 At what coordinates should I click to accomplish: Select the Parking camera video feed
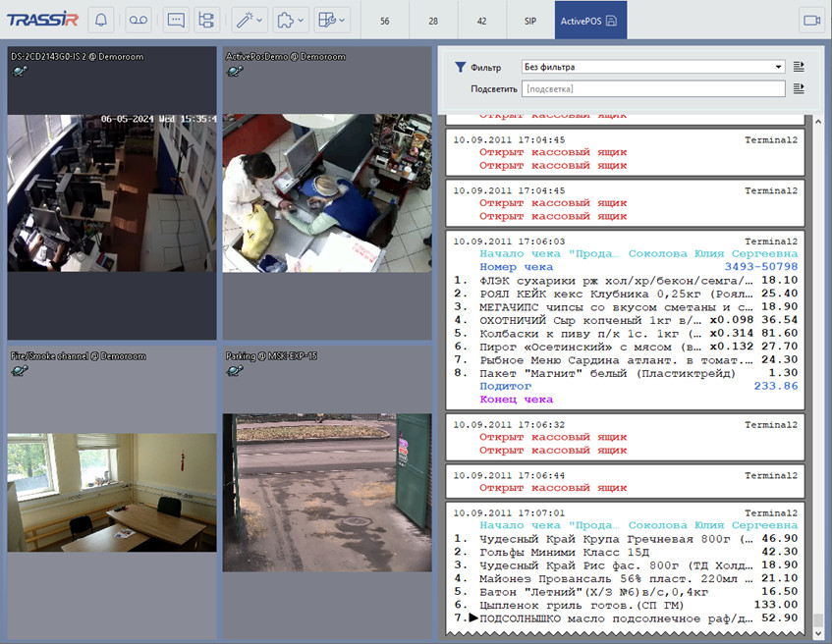(x=327, y=491)
